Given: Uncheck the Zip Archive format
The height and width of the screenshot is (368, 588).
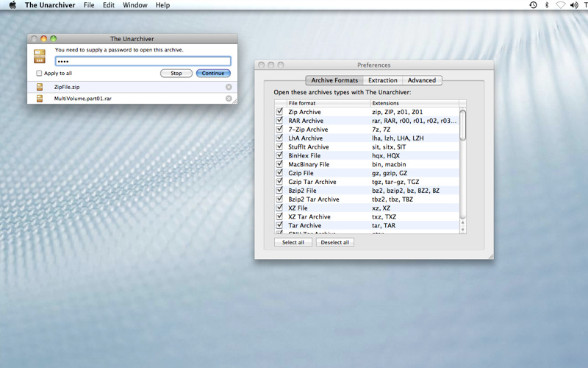Looking at the screenshot, I should point(279,112).
